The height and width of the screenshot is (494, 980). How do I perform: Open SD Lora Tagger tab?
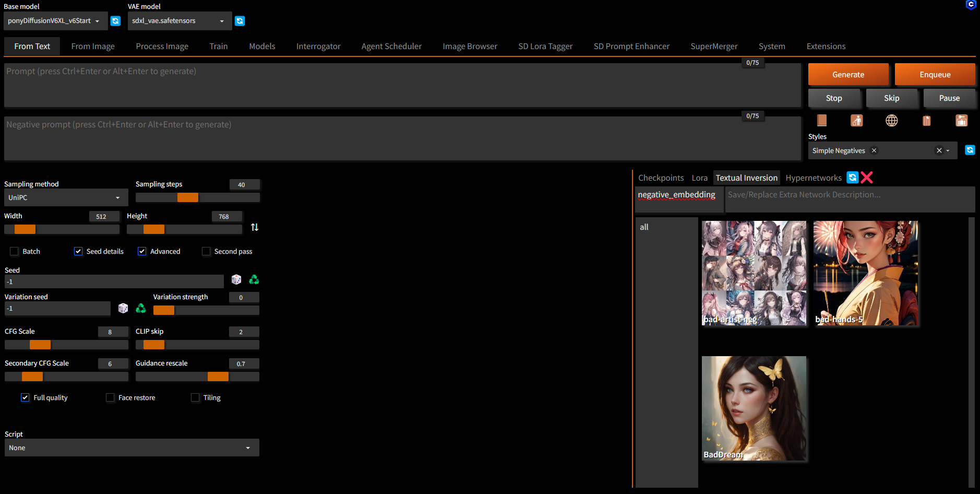[545, 46]
